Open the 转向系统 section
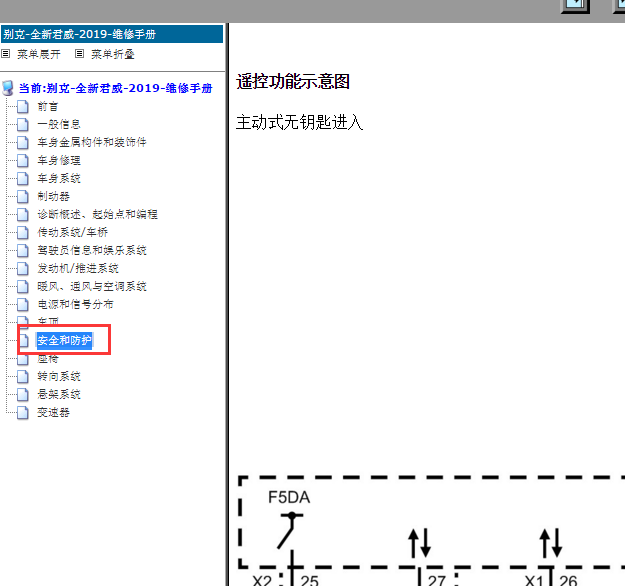625x586 pixels. 59,376
